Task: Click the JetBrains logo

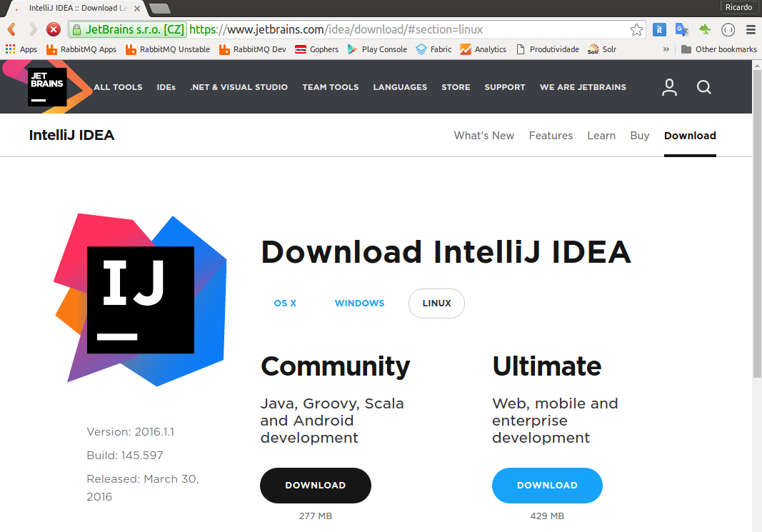Action: (47, 87)
